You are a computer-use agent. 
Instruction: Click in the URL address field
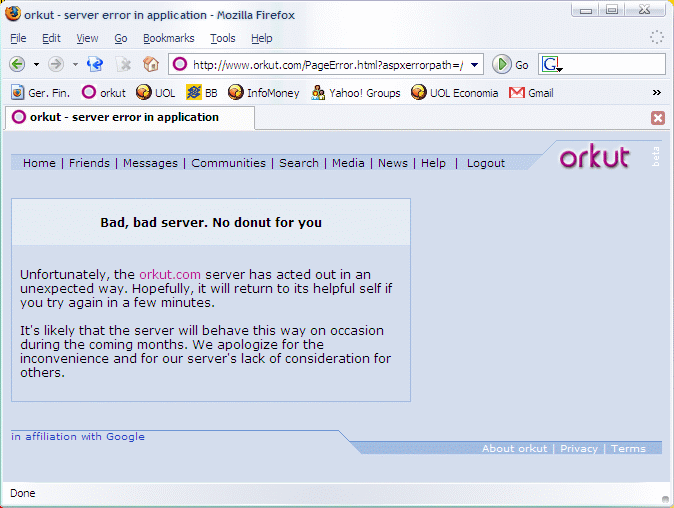(328, 65)
